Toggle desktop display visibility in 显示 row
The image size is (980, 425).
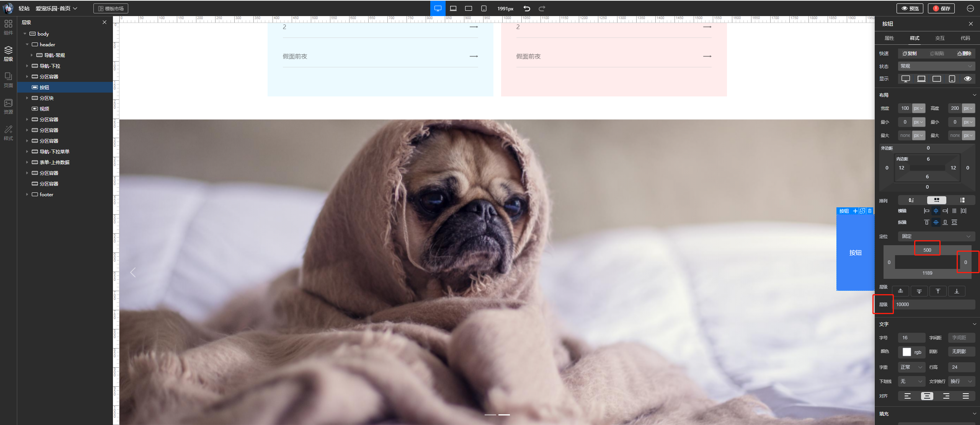[906, 79]
